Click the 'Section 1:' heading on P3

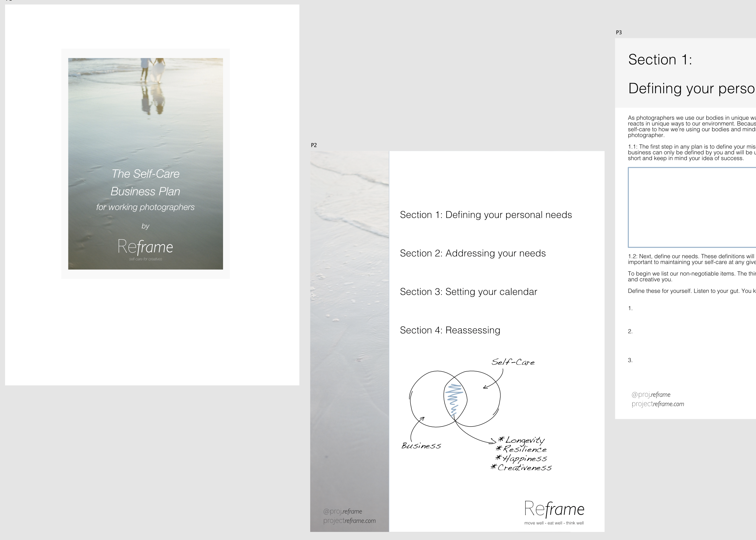click(x=660, y=60)
